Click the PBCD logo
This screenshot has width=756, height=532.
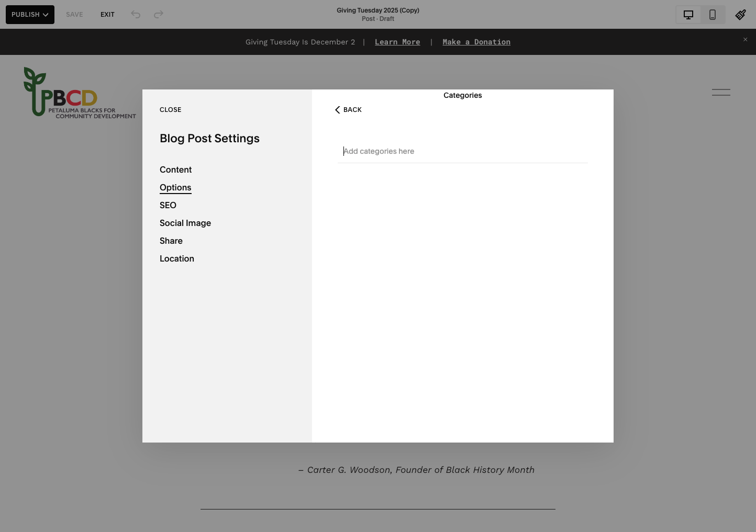[80, 92]
